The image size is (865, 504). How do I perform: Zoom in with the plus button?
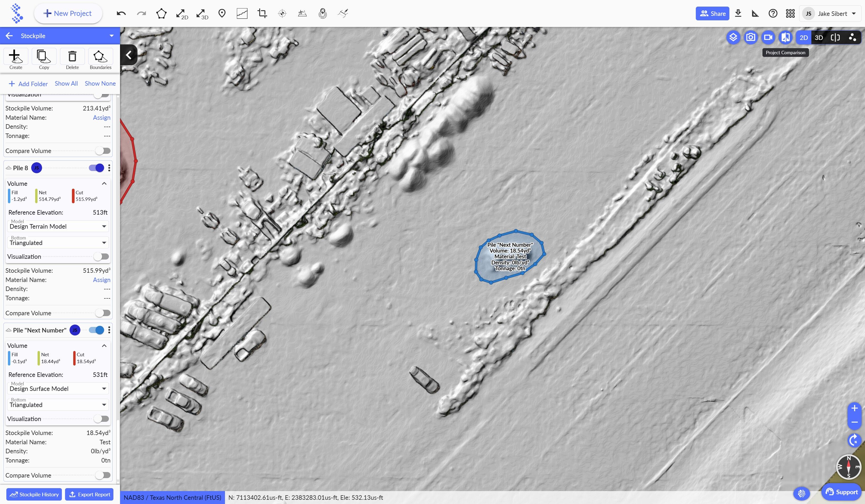pos(855,408)
